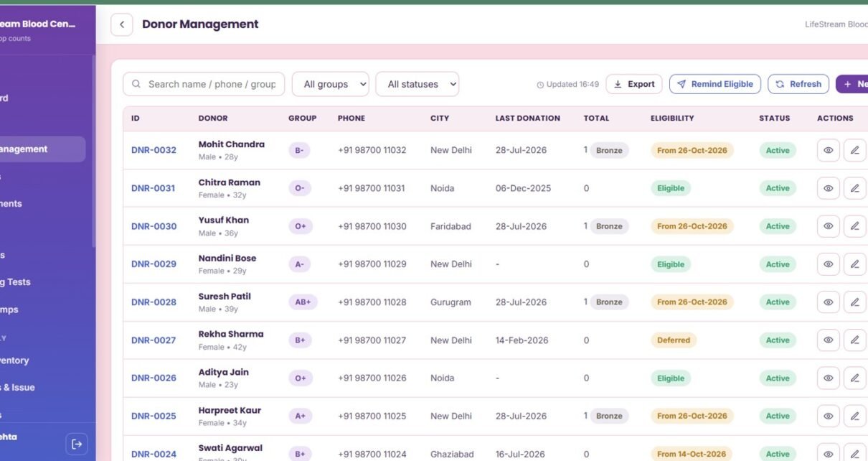Click the logout icon in sidebar footer
Viewport: 868px width, 461px height.
point(77,444)
